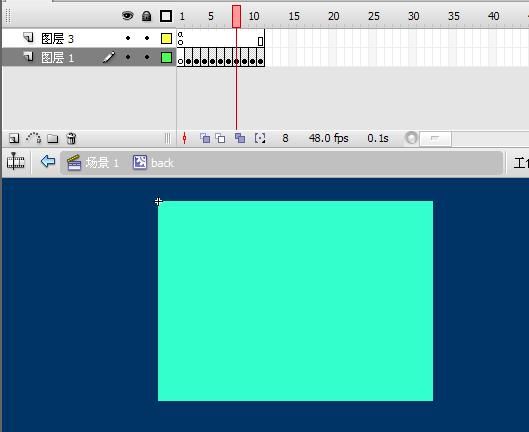Click the layer page icon of 图层 1
Viewport: 529px width, 432px height.
coord(28,56)
